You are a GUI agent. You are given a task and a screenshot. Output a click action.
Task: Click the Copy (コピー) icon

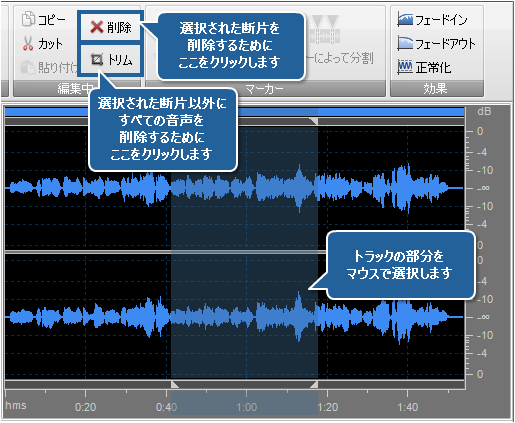point(28,19)
